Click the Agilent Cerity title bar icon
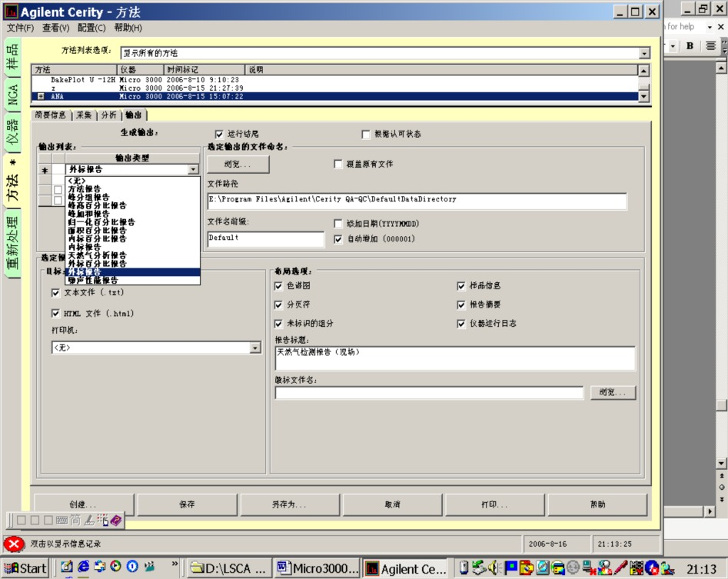Image resolution: width=728 pixels, height=579 pixels. click(x=11, y=11)
